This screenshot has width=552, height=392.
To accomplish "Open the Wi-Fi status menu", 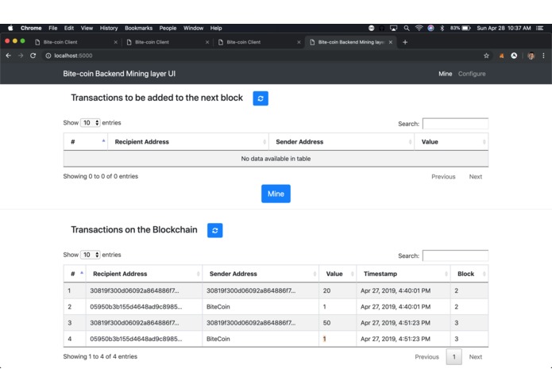I will click(x=419, y=28).
